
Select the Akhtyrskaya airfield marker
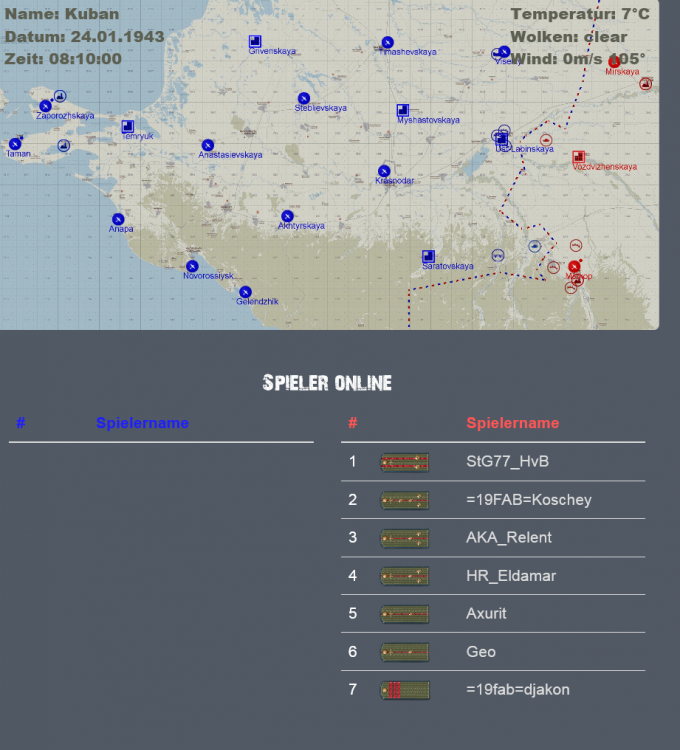[287, 216]
